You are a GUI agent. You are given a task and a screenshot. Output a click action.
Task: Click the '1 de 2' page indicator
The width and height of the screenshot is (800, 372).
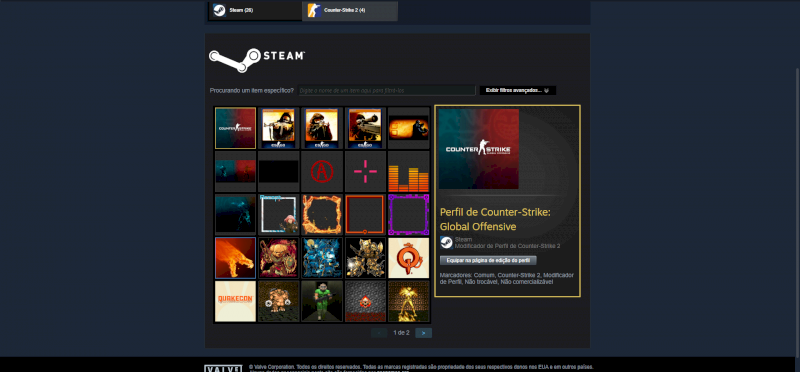pos(401,333)
